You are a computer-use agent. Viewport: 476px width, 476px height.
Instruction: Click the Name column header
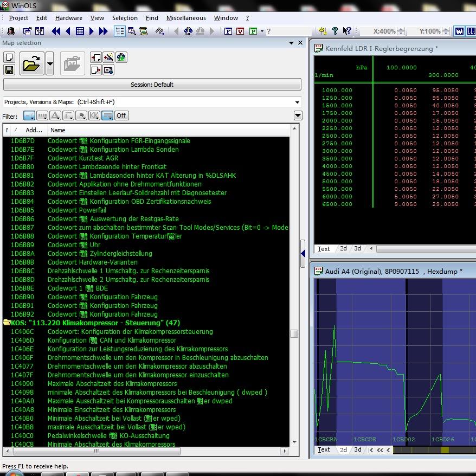click(57, 130)
